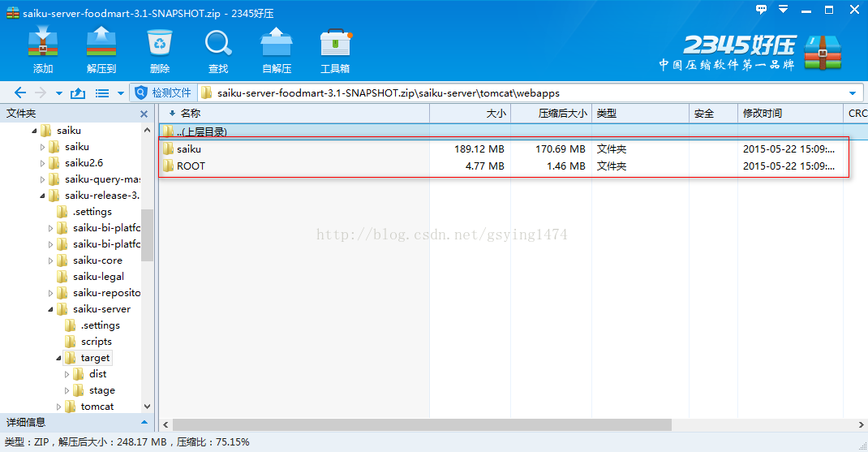Viewport: 868px width, 452px height.
Task: Click the tree scrollbar up arrow
Action: (x=148, y=130)
